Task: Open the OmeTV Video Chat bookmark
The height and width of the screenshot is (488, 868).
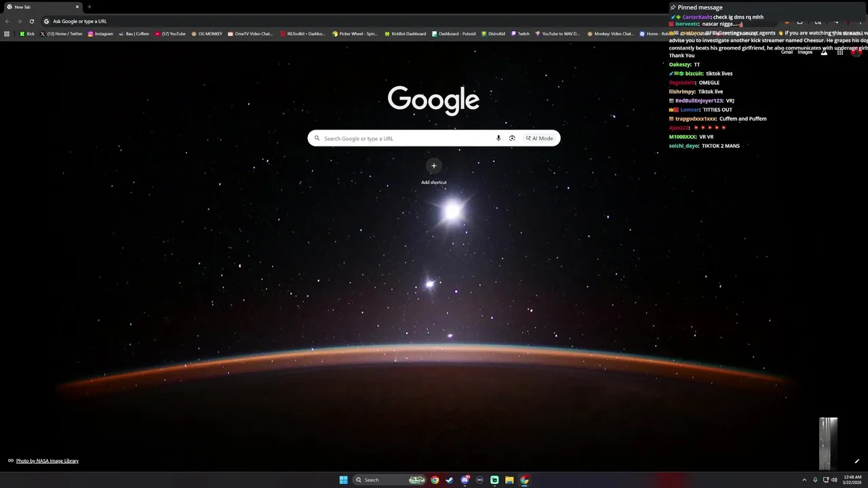Action: 250,33
